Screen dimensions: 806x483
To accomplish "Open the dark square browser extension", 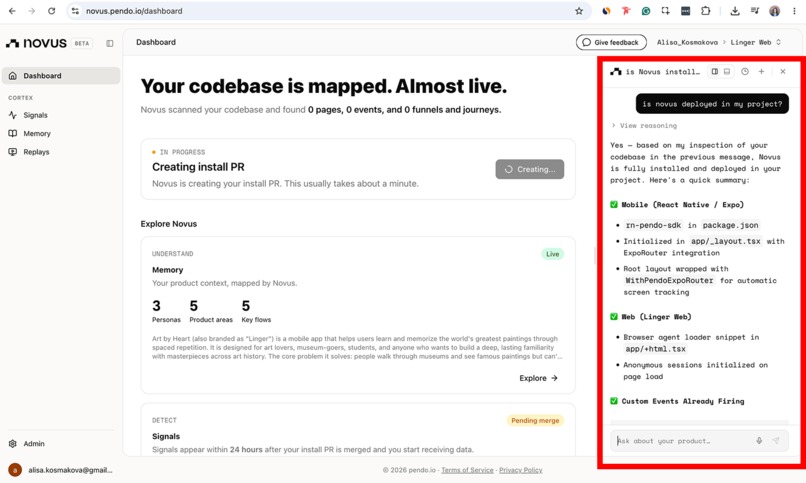I will coord(685,11).
